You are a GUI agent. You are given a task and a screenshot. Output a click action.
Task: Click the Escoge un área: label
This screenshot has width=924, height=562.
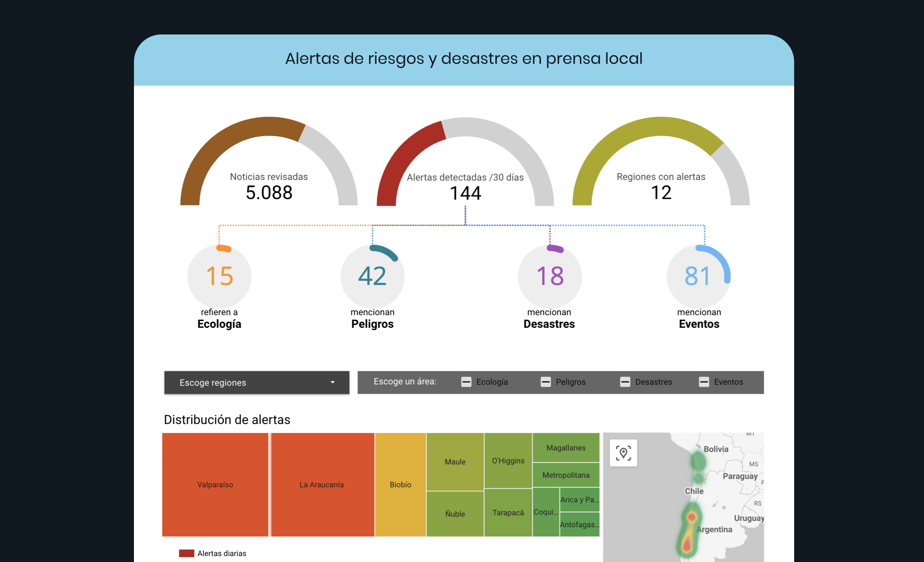pos(405,381)
